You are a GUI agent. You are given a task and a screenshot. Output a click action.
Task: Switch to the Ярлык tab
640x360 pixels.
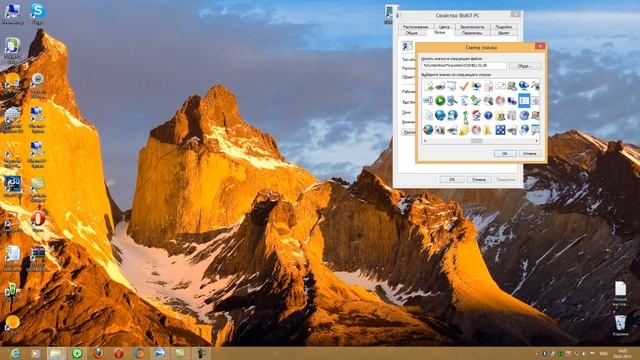tap(440, 32)
